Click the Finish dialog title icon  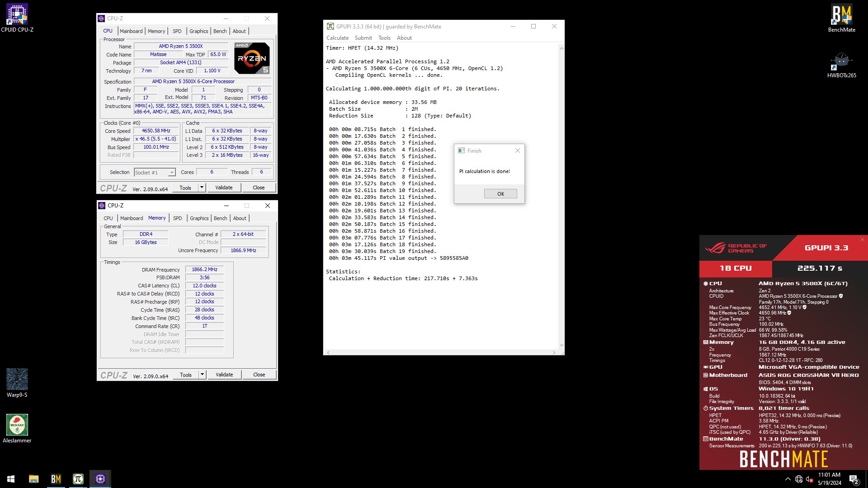tap(461, 150)
